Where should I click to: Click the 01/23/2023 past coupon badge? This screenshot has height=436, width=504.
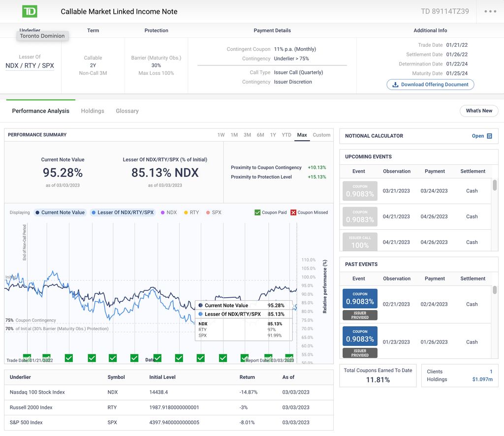click(x=360, y=336)
